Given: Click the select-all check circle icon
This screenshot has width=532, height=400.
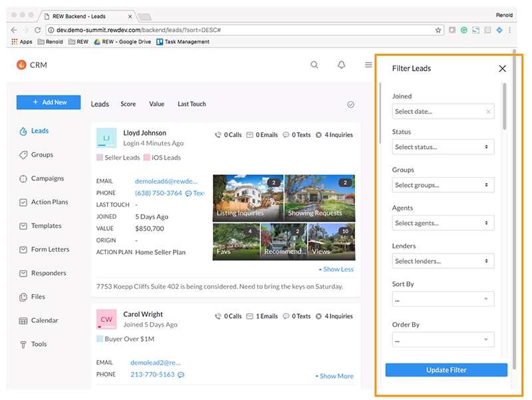Looking at the screenshot, I should pyautogui.click(x=351, y=104).
